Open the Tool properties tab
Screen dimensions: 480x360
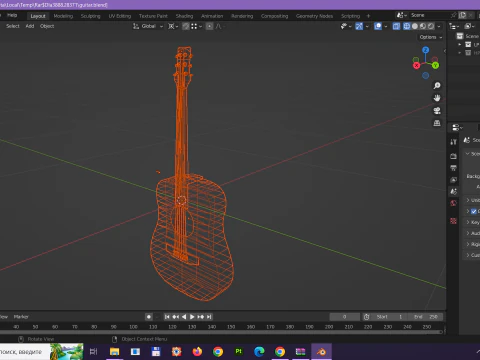click(453, 142)
